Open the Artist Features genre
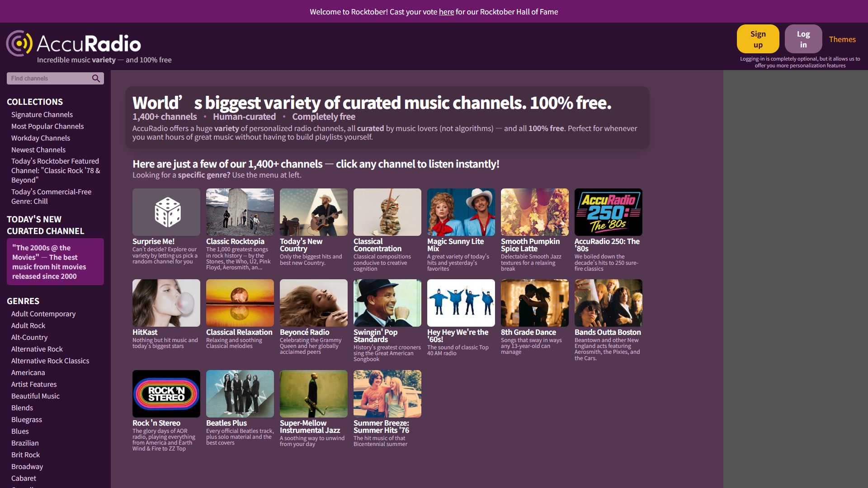Image resolution: width=868 pixels, height=488 pixels. click(x=34, y=385)
